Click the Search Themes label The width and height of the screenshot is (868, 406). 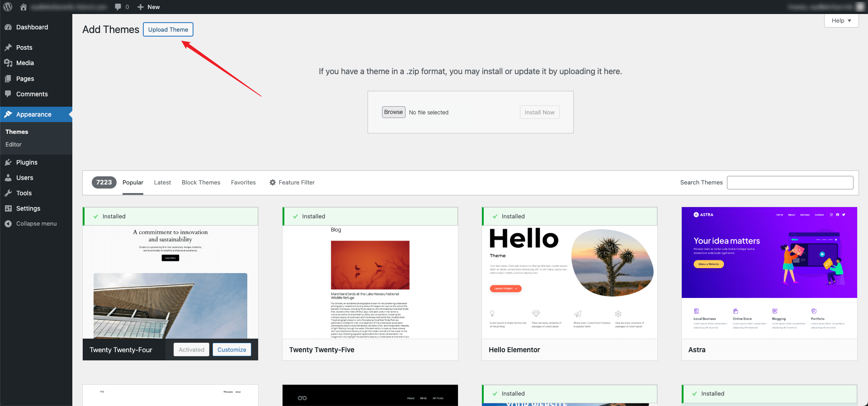(x=701, y=183)
